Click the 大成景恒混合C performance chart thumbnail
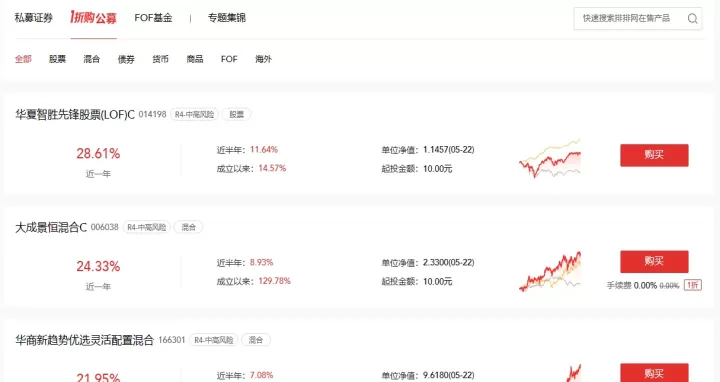The width and height of the screenshot is (720, 382). (550, 271)
